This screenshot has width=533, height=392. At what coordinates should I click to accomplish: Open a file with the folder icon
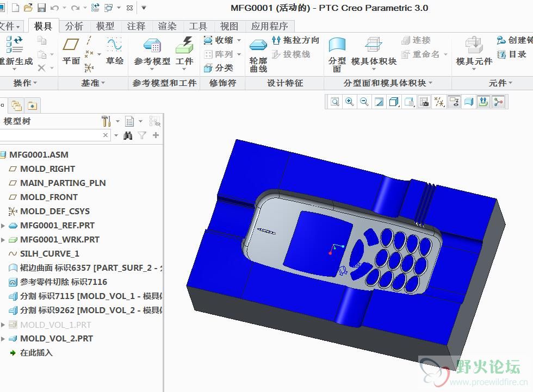pos(28,8)
